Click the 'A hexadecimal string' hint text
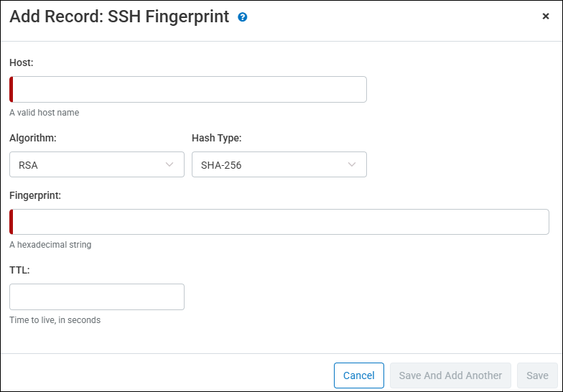This screenshot has height=392, width=563. 50,245
